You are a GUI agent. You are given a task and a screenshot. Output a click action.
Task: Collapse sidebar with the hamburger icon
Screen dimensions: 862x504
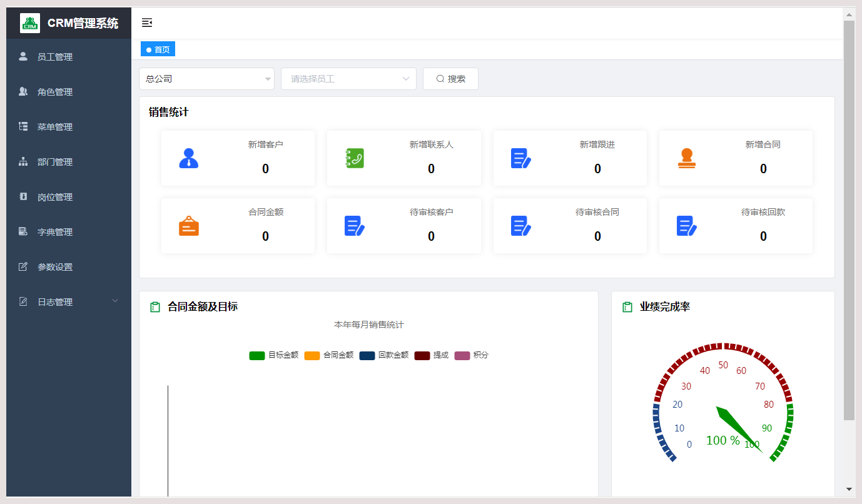coord(147,23)
